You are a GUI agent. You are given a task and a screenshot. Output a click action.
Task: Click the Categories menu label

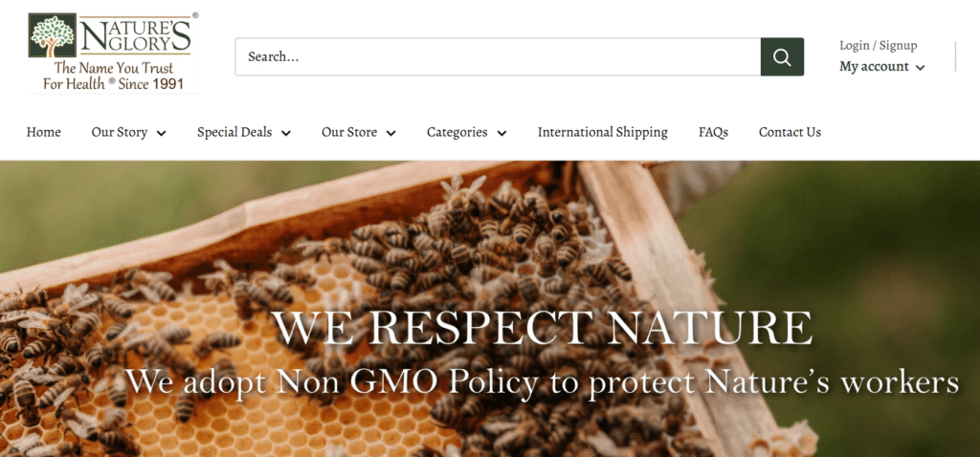[x=457, y=132]
